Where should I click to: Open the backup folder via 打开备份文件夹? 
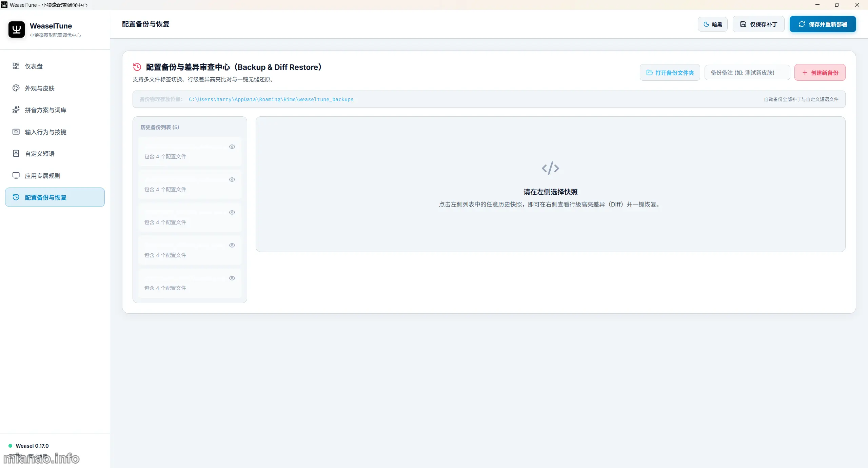[670, 73]
